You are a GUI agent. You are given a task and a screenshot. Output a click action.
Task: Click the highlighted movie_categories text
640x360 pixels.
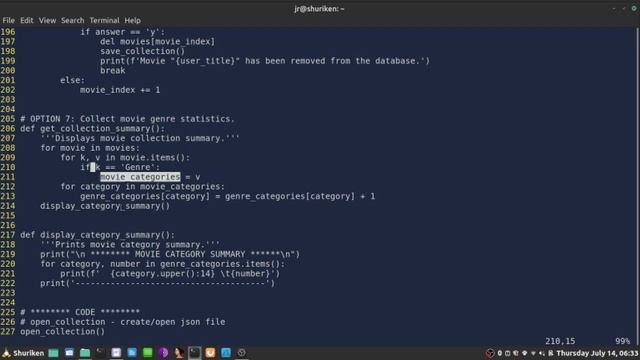click(140, 177)
